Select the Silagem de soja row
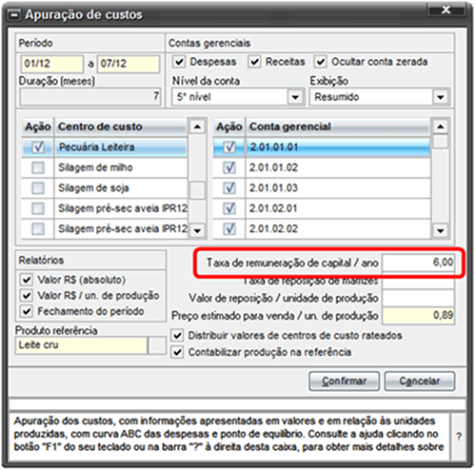This screenshot has height=470, width=476. tap(105, 188)
